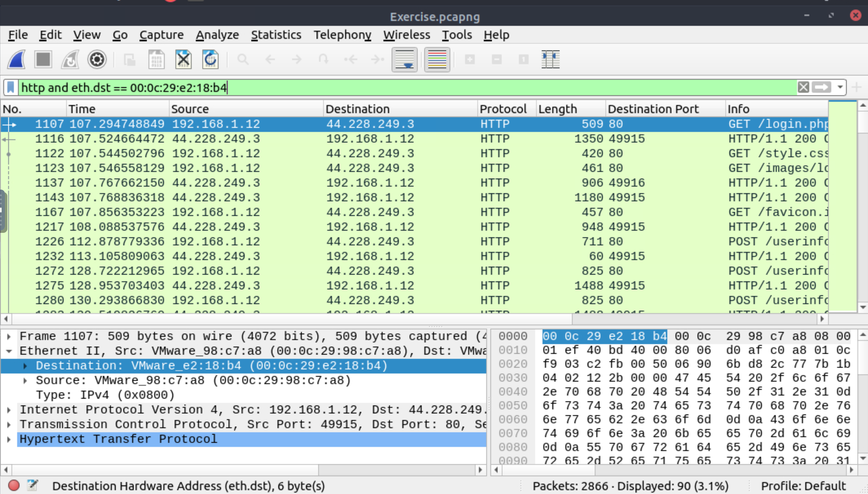The height and width of the screenshot is (494, 868).
Task: Click the packet list minimap intelligent scrollbar
Action: (x=842, y=206)
